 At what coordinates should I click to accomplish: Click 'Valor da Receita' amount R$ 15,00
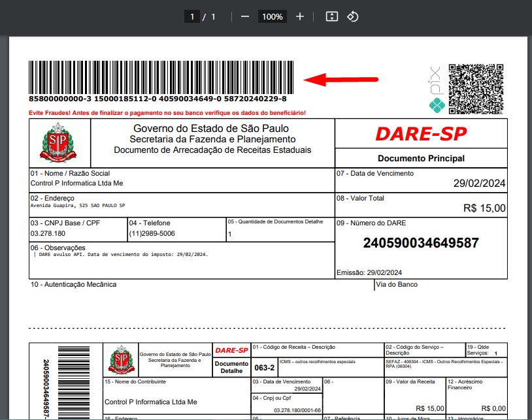point(429,408)
